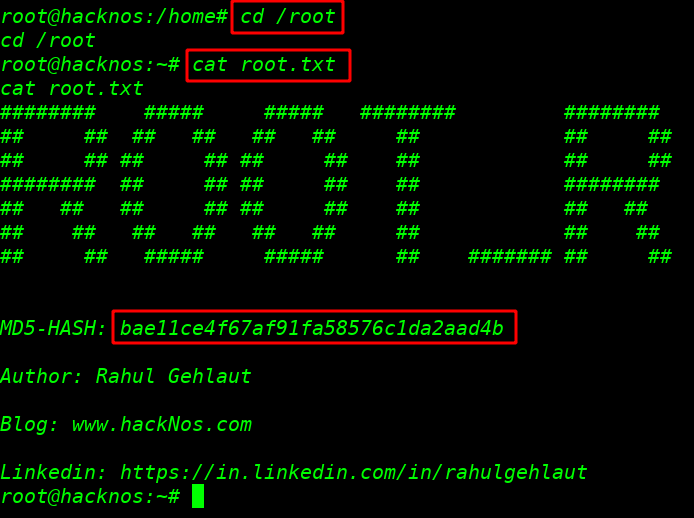Click the ASCII art letter T
This screenshot has height=518, width=694.
(x=408, y=184)
